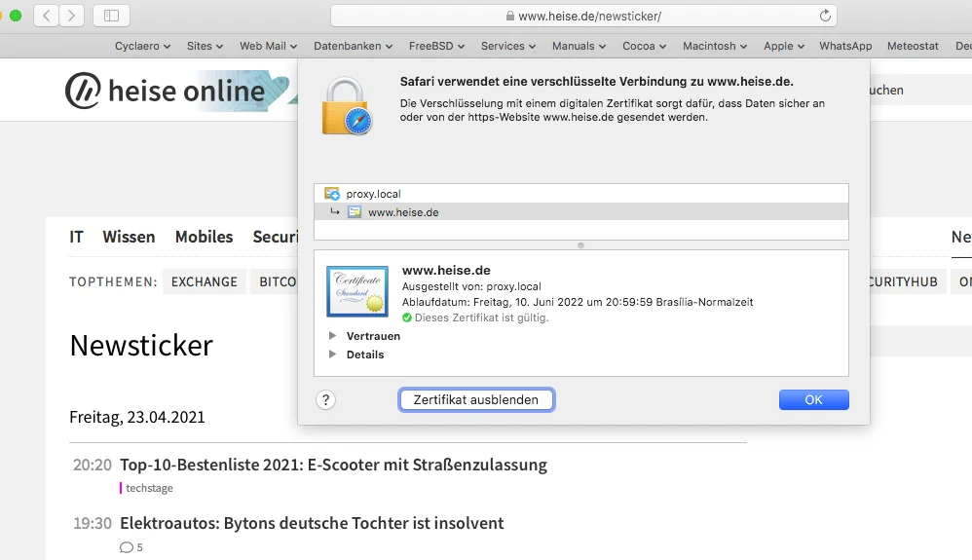Screen dimensions: 972x560
Task: Open the help question mark button
Action: (x=325, y=400)
